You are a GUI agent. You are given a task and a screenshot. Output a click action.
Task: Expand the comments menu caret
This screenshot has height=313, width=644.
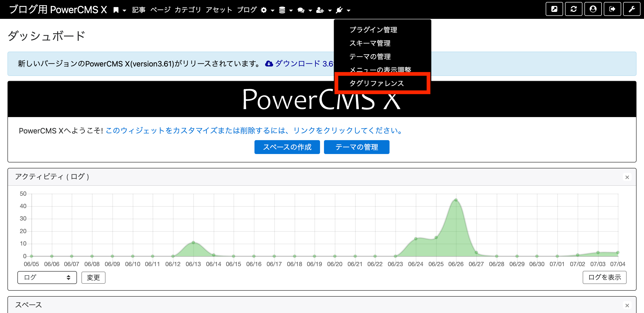(310, 10)
